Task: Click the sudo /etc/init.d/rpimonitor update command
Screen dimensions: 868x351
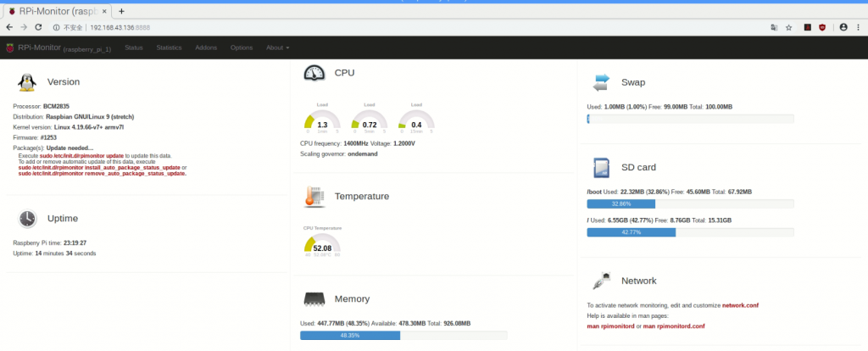Action: tap(81, 156)
